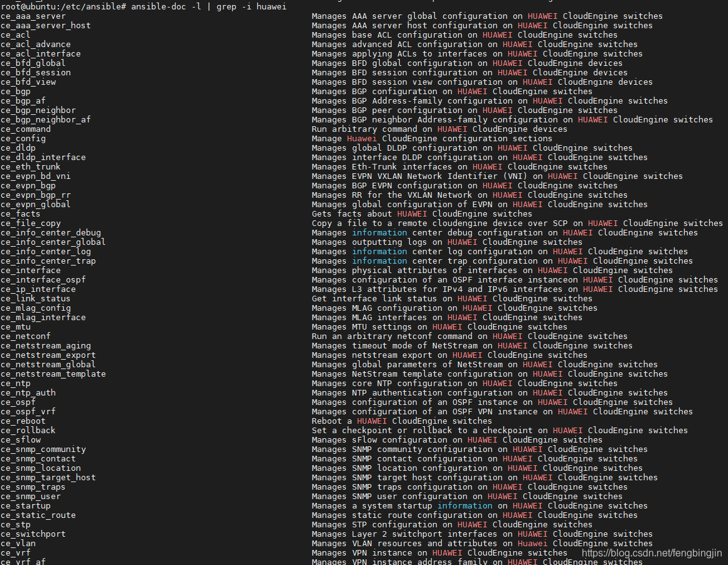Click the ce_mtu module name
This screenshot has height=565, width=728.
(16, 327)
